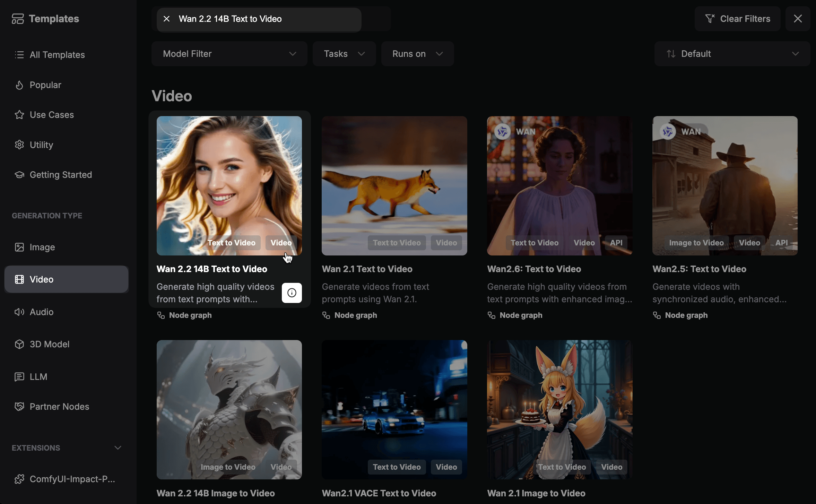Click the Popular flame icon
Viewport: 816px width, 504px height.
coord(19,85)
